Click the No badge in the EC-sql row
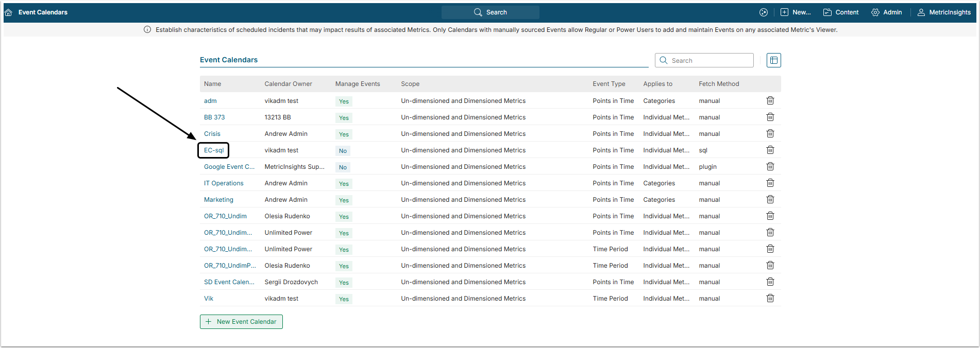This screenshot has height=348, width=980. (x=343, y=151)
